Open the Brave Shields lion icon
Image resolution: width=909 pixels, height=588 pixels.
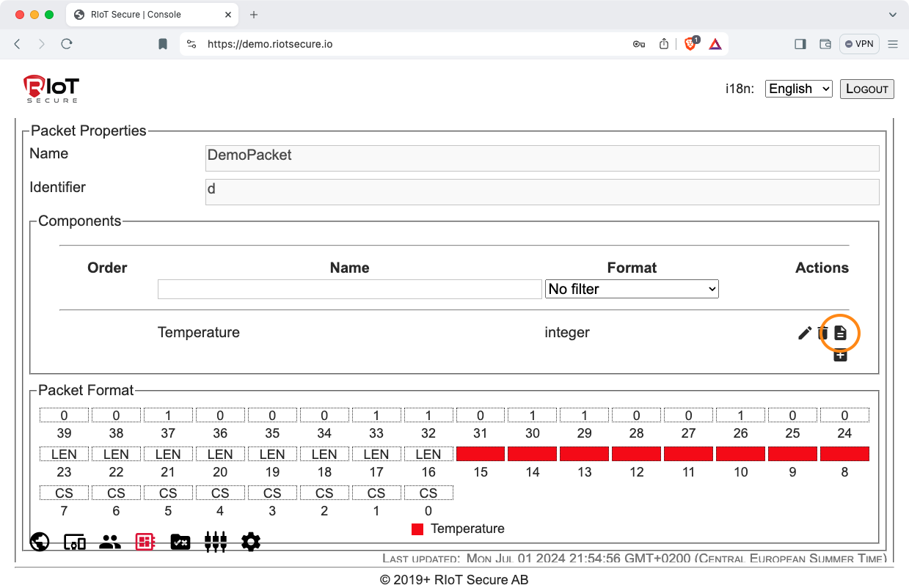coord(690,44)
